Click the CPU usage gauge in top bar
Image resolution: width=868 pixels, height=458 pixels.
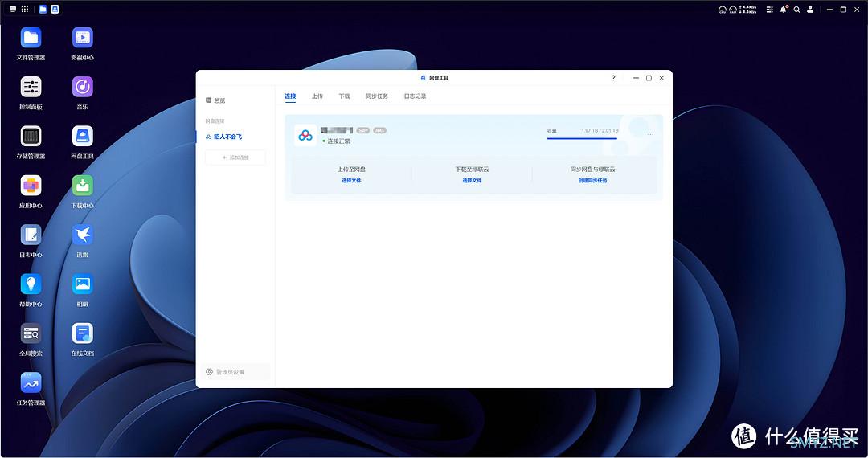(723, 10)
